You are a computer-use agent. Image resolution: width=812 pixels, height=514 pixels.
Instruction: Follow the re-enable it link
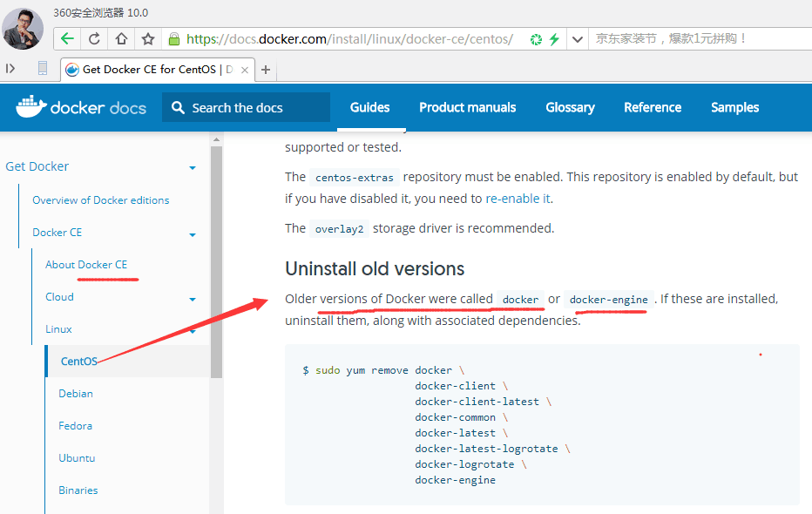[x=518, y=199]
